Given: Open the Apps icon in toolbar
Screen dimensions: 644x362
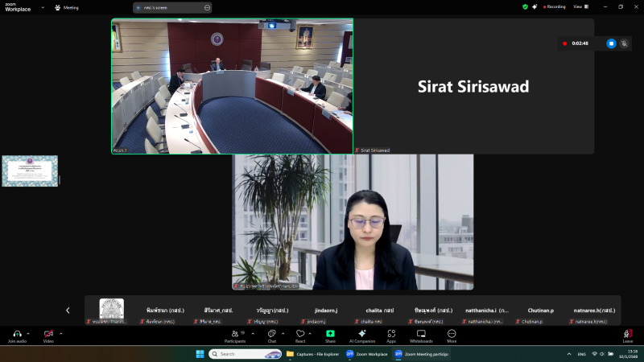Looking at the screenshot, I should pyautogui.click(x=391, y=334).
